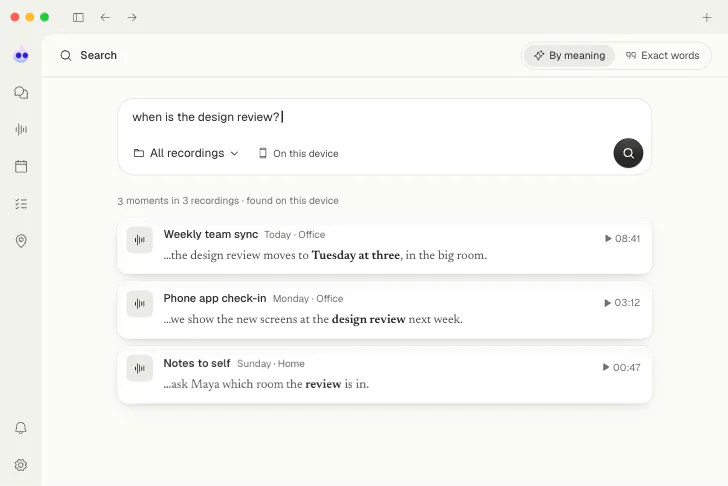Image resolution: width=728 pixels, height=486 pixels.
Task: Open recordings waveform icon in sidebar
Action: click(x=21, y=130)
